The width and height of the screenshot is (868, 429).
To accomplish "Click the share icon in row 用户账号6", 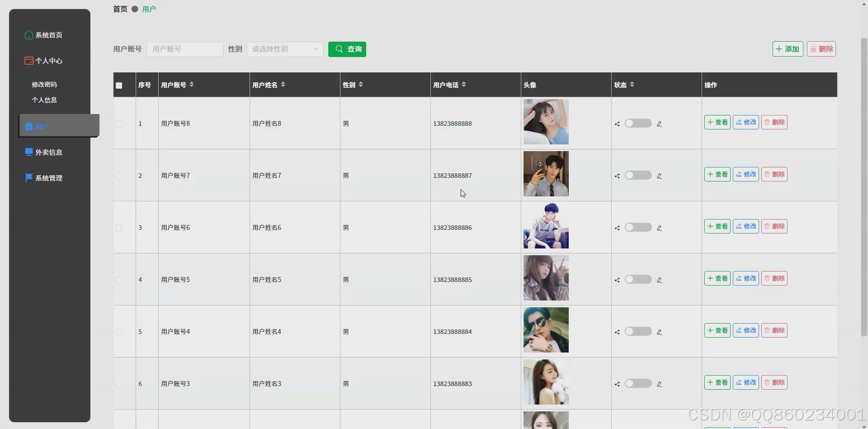I will [617, 228].
